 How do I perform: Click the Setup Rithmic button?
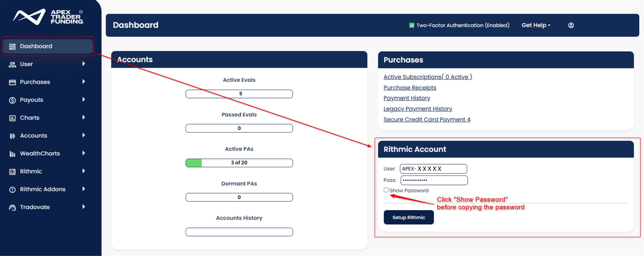pos(409,217)
